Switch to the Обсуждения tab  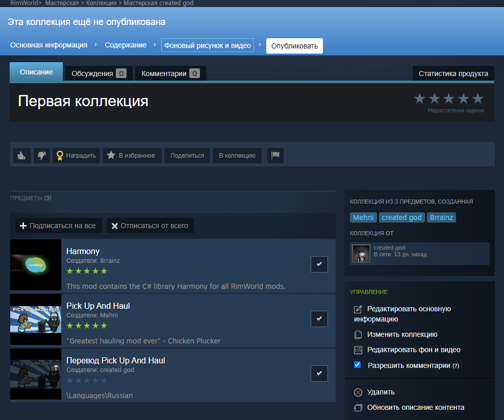98,73
